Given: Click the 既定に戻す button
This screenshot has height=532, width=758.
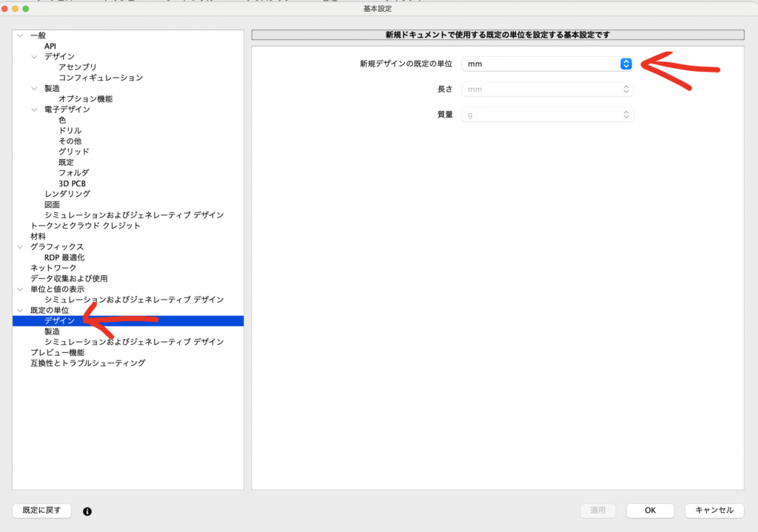Looking at the screenshot, I should (42, 511).
